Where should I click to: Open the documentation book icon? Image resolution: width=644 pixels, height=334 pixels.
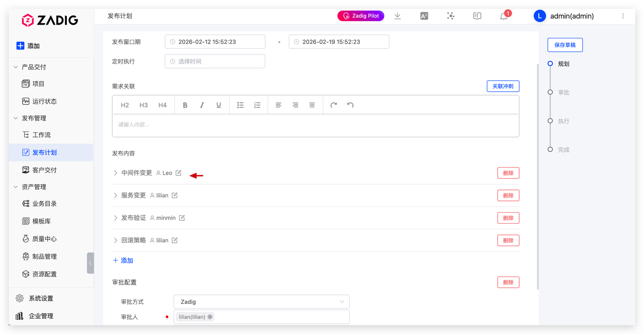[477, 16]
